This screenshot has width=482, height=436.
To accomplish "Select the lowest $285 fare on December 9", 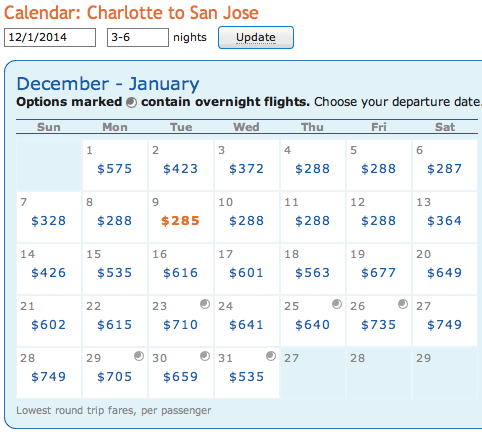I will click(x=180, y=221).
